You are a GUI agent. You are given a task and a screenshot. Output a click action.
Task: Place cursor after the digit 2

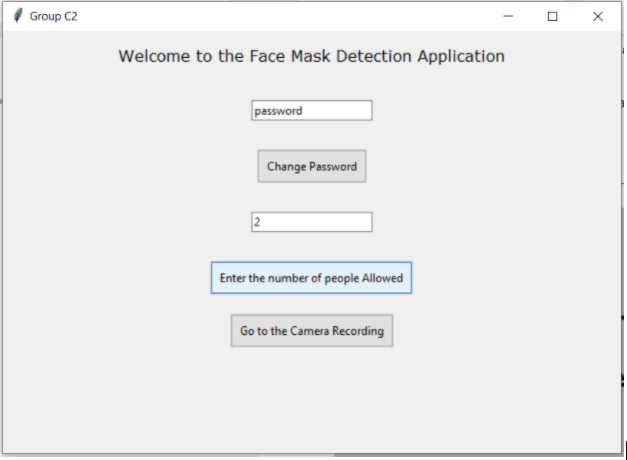coord(261,222)
